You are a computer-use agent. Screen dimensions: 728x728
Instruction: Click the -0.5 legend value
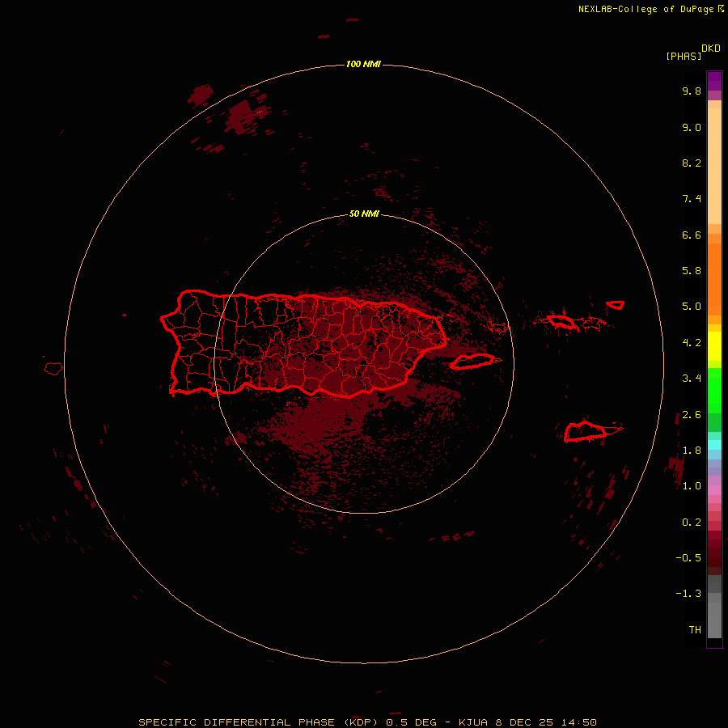(688, 558)
